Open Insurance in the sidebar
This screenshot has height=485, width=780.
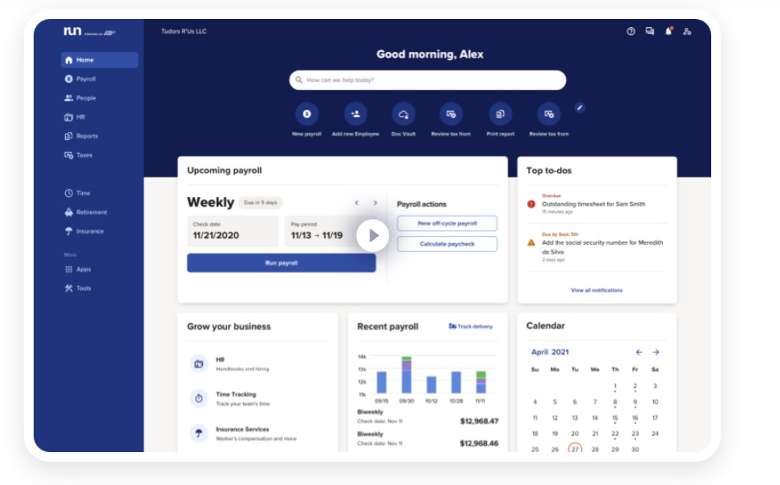84,231
